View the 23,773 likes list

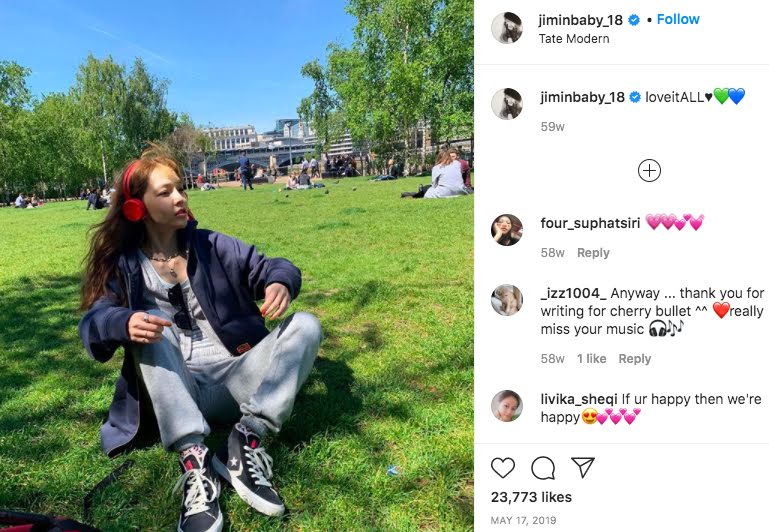pyautogui.click(x=531, y=497)
